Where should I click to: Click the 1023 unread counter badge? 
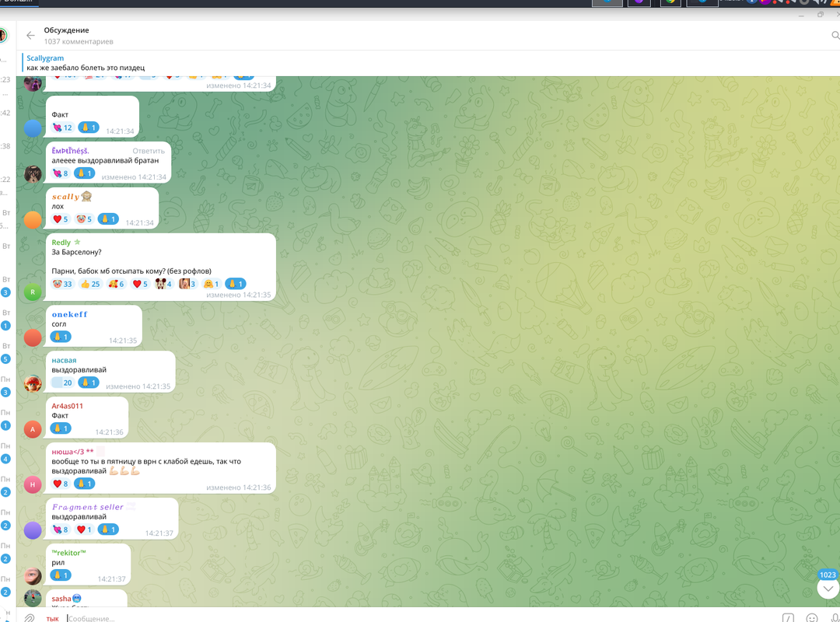pos(828,575)
